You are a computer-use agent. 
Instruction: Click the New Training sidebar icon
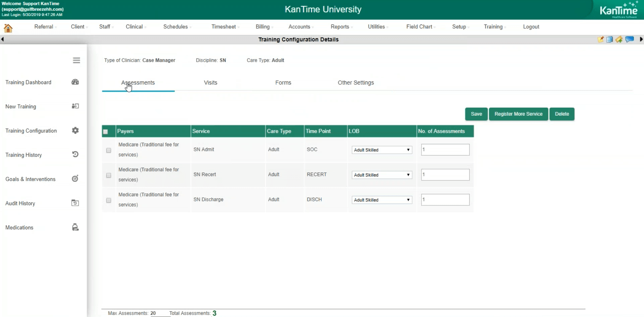pos(75,106)
